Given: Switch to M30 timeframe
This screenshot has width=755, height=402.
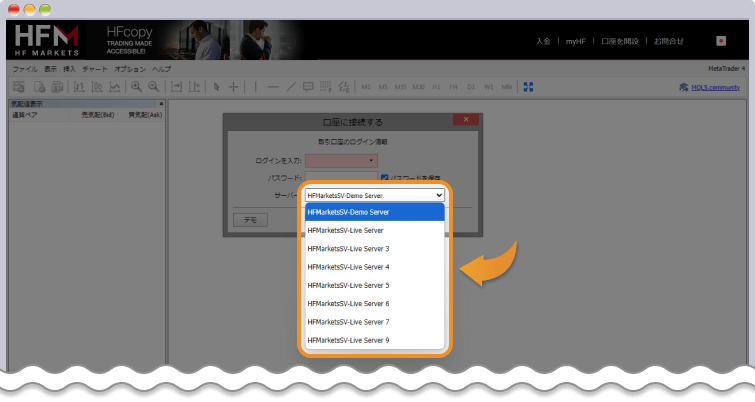Looking at the screenshot, I should point(418,87).
